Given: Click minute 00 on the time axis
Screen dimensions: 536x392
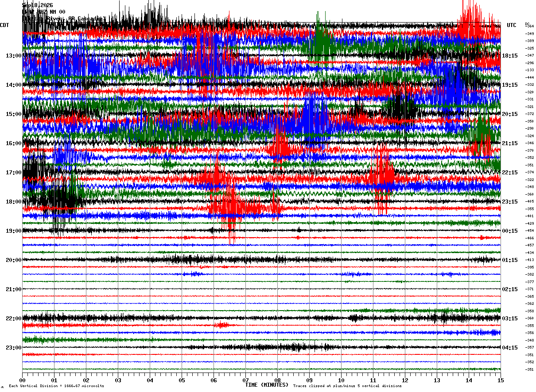Looking at the screenshot, I should coord(22,380).
